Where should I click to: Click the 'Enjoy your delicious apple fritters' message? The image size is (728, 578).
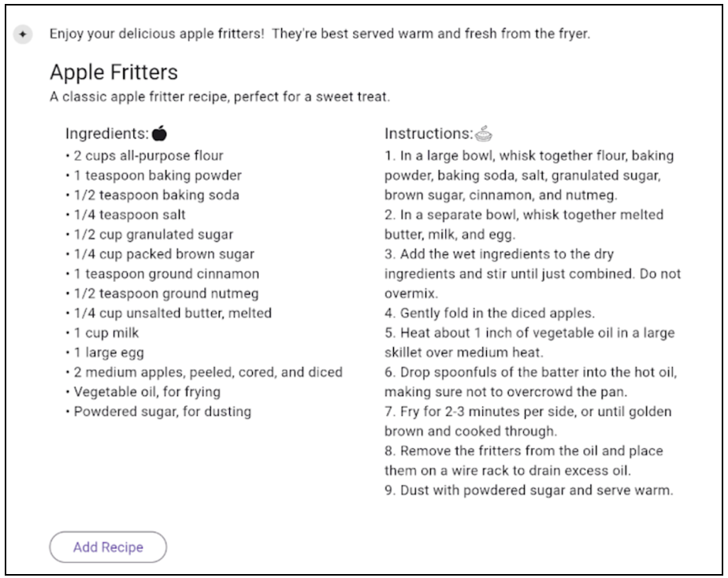(x=320, y=34)
